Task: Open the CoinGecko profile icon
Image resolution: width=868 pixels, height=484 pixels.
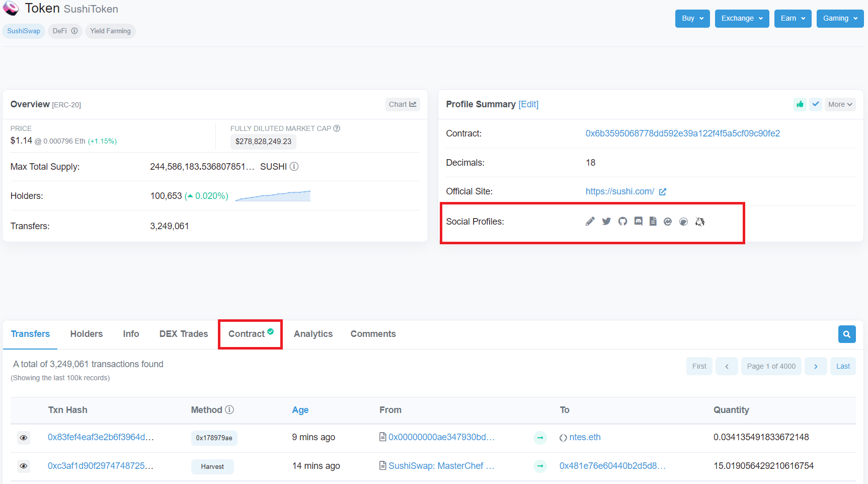Action: [x=683, y=222]
